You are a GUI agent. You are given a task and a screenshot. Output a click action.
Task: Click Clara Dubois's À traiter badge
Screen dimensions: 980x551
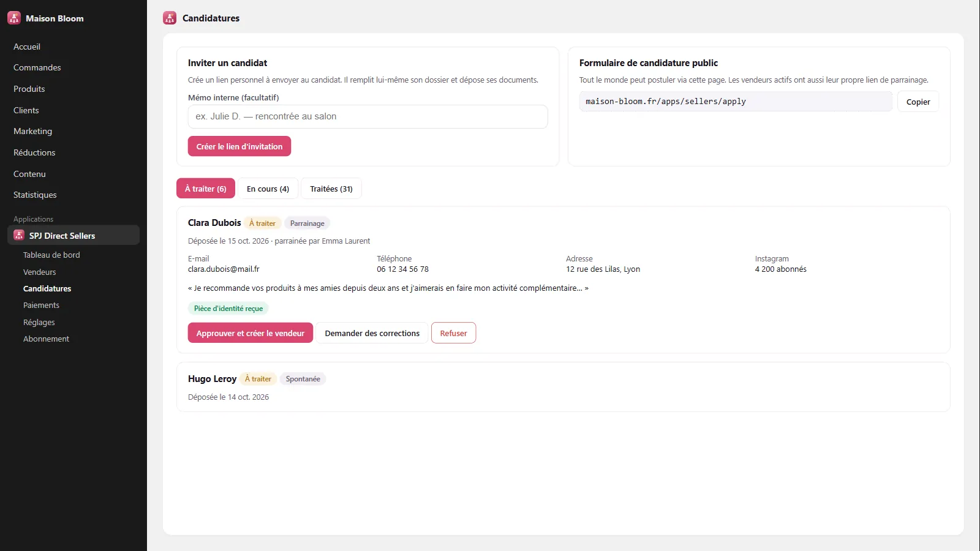click(x=262, y=223)
